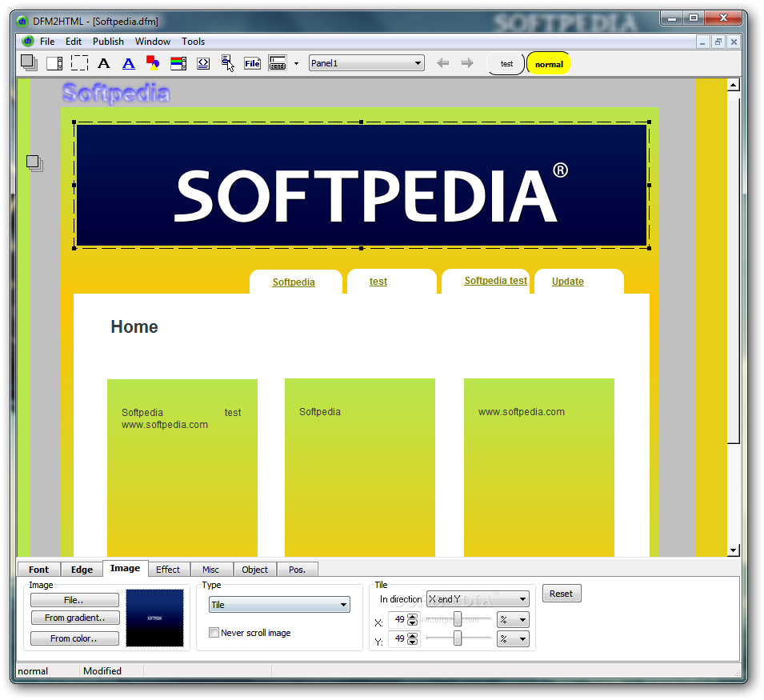
Task: Click the DFM2HTML document icon in menu bar
Action: click(28, 41)
